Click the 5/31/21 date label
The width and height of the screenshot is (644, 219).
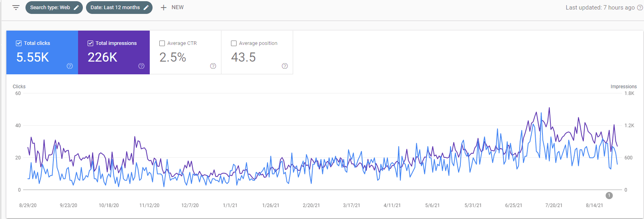point(473,205)
